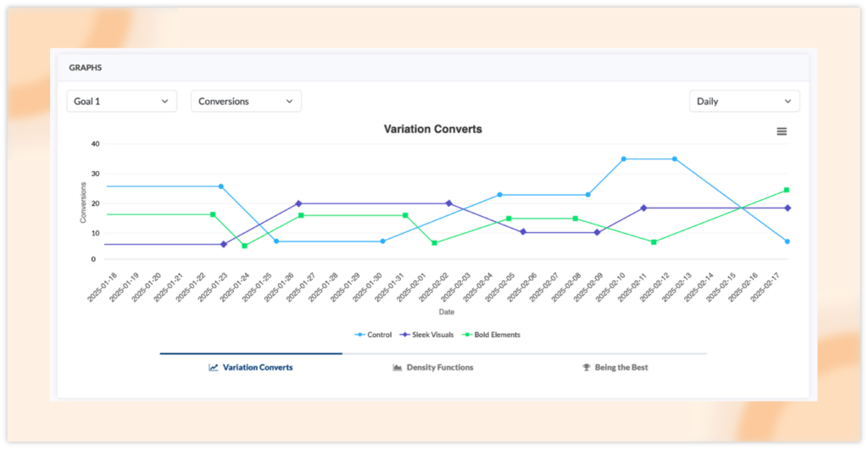Screen dimensions: 868x449
Task: Click the y-axis value 10
Action: 95,233
